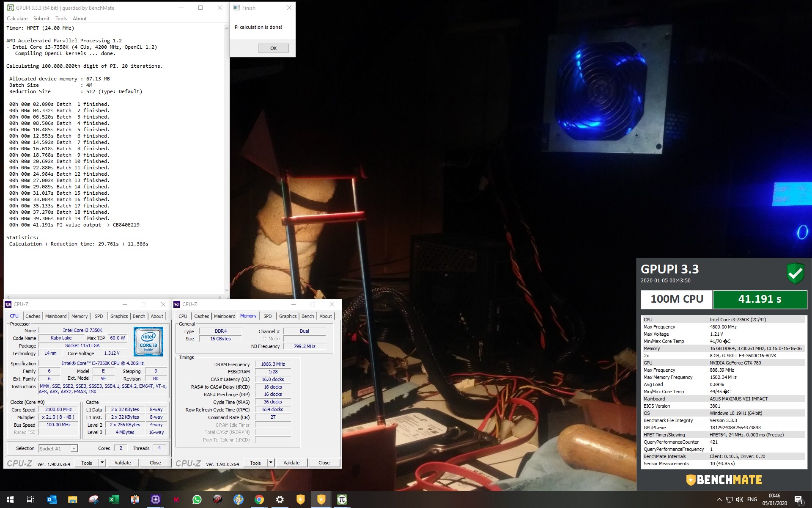Image resolution: width=812 pixels, height=508 pixels.
Task: Open Graphics tab in left CPU-Z window
Action: point(119,316)
